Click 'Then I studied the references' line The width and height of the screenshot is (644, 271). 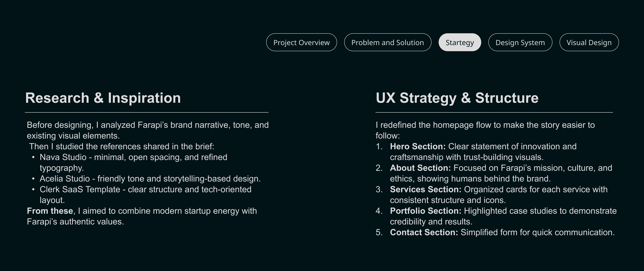point(122,147)
